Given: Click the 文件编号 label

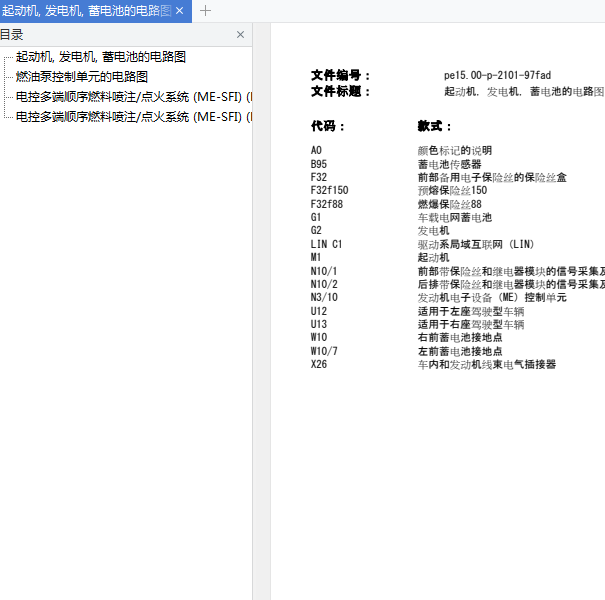Looking at the screenshot, I should [340, 75].
